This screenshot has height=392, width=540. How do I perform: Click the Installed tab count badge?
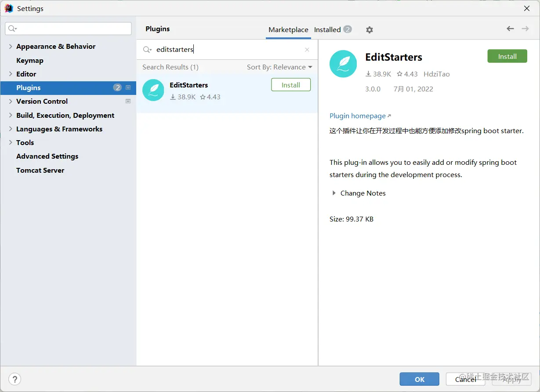click(x=348, y=29)
